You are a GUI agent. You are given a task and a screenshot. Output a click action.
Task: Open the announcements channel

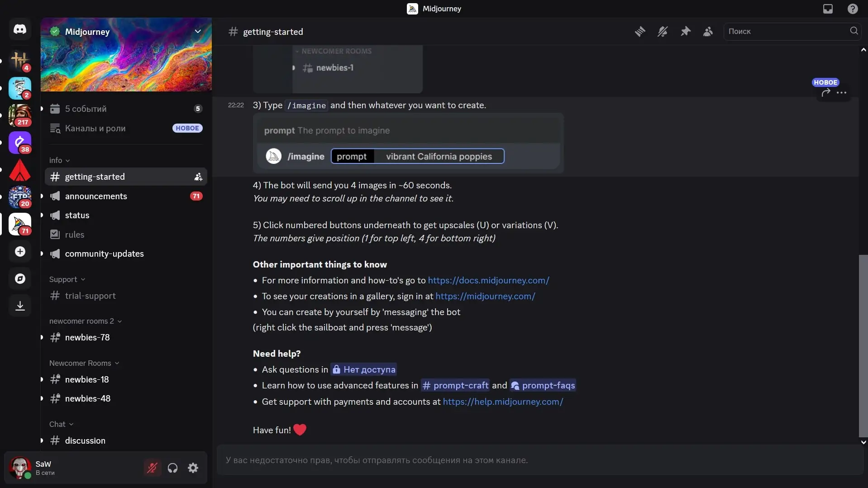coord(96,196)
